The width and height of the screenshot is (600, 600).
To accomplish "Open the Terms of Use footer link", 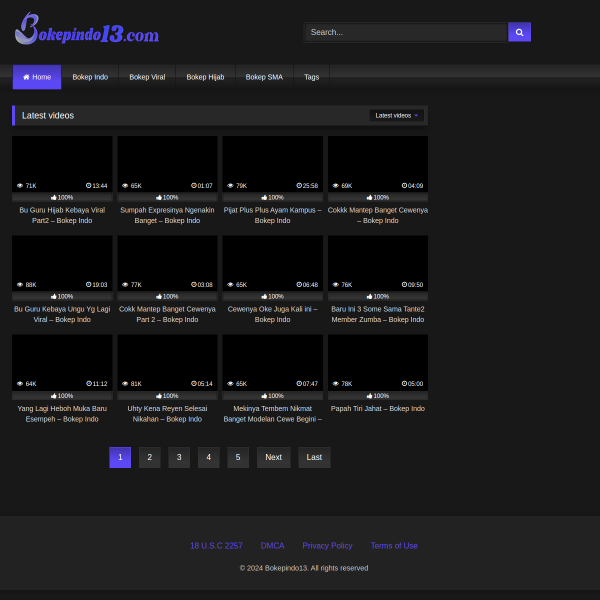I will pos(394,546).
